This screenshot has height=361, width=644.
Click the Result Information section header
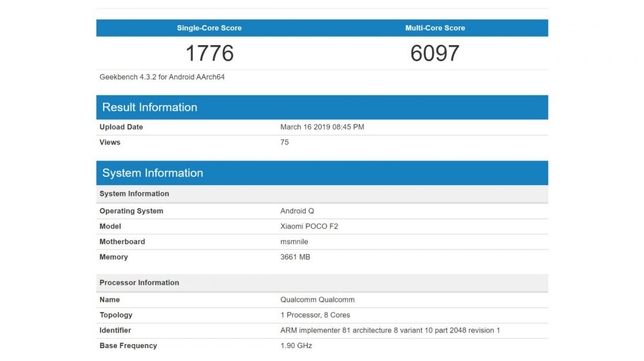[x=150, y=108]
